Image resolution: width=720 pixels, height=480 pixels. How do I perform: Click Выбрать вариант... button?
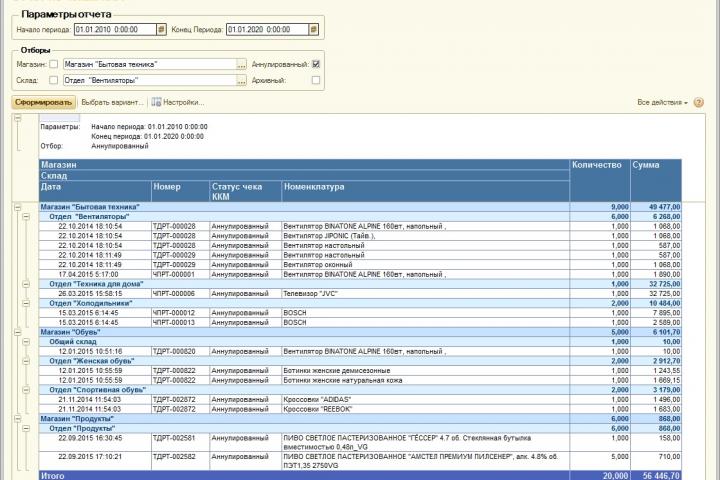(x=112, y=102)
